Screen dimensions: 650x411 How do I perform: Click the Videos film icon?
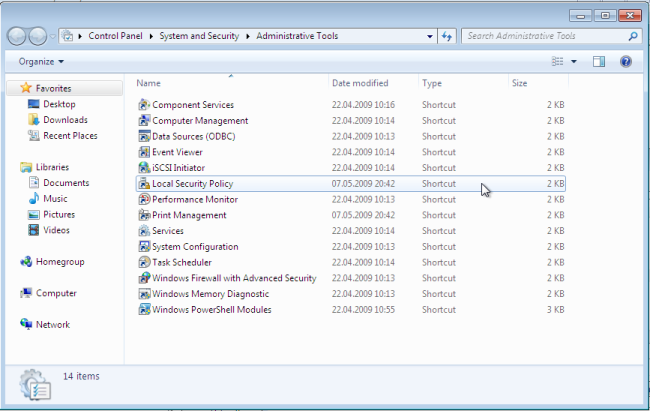34,230
